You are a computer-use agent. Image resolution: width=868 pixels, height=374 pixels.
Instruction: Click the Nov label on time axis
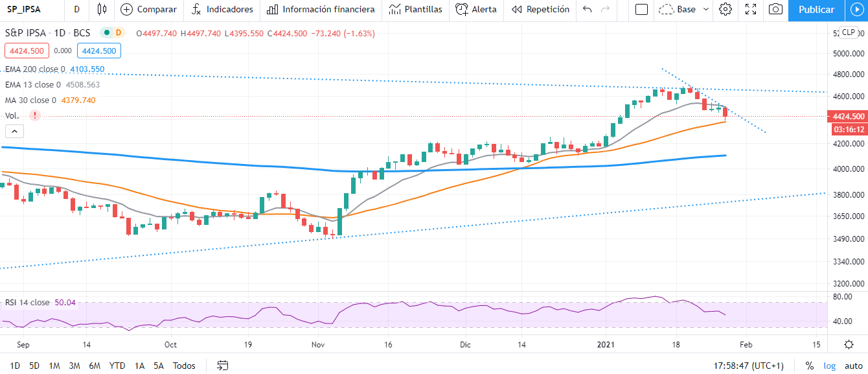pyautogui.click(x=319, y=345)
